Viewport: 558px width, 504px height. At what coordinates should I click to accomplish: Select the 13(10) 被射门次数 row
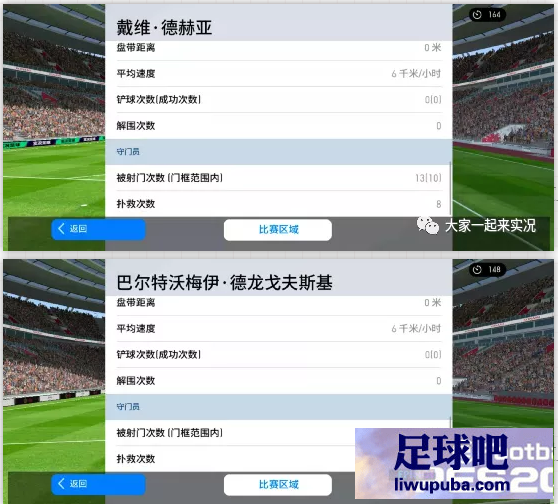pyautogui.click(x=279, y=178)
